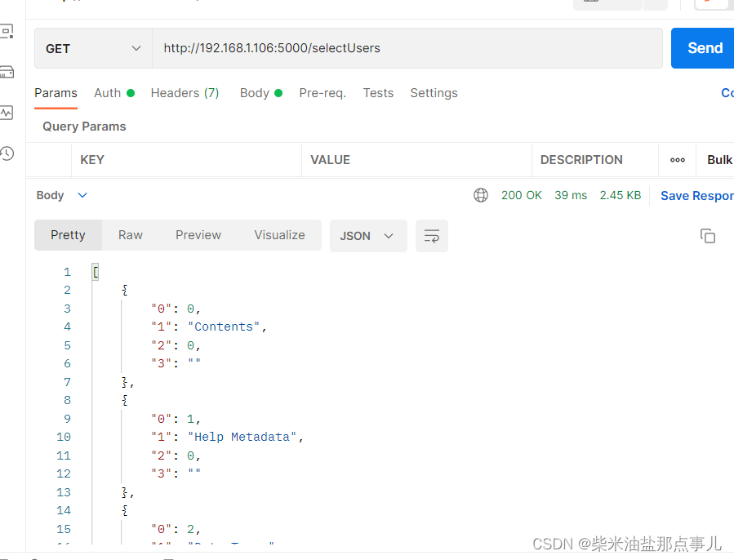Click the 39 ms response time indicator
734x560 pixels.
pyautogui.click(x=570, y=195)
